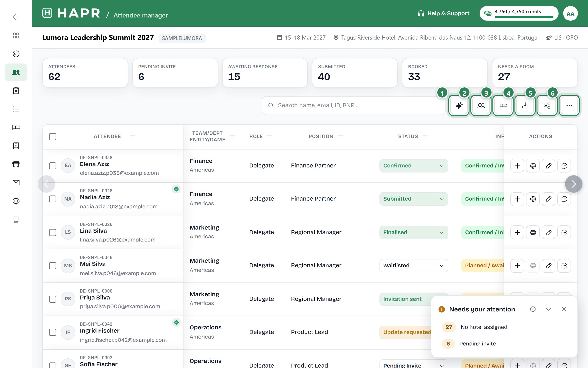Click the bed rooming toolbar icon

(x=503, y=105)
